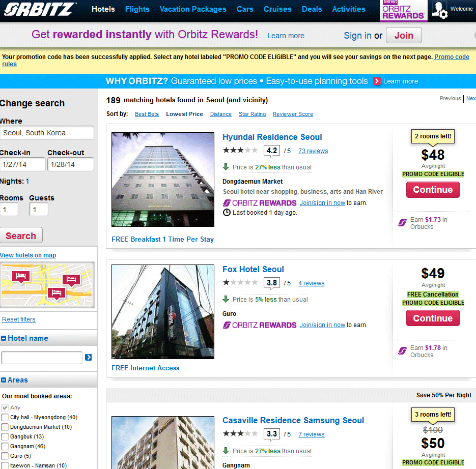Open the hotels map thumbnail
476x469 pixels.
tap(47, 285)
